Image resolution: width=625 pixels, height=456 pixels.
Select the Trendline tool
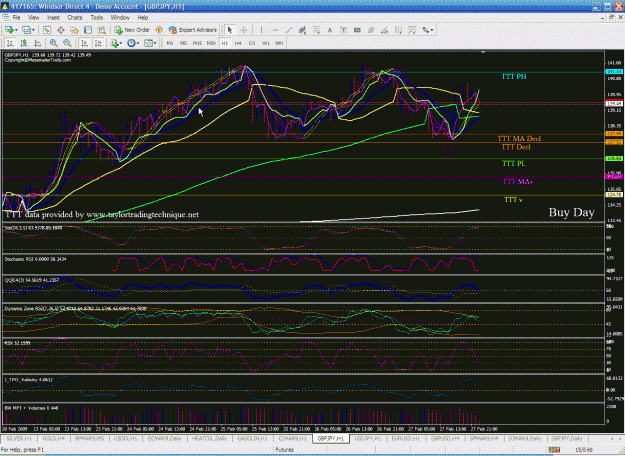coord(289,30)
